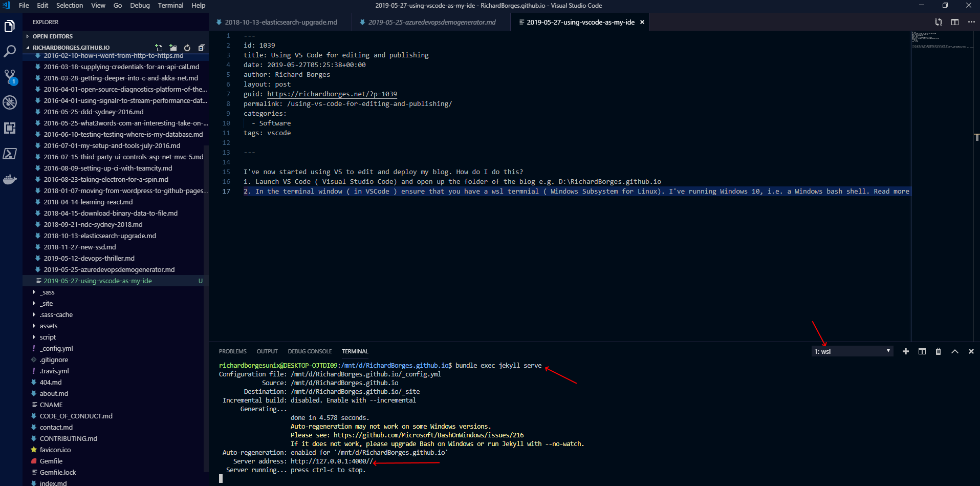The height and width of the screenshot is (486, 980).
Task: Open 2018-11-27-new-ssd.md in explorer
Action: click(x=80, y=247)
